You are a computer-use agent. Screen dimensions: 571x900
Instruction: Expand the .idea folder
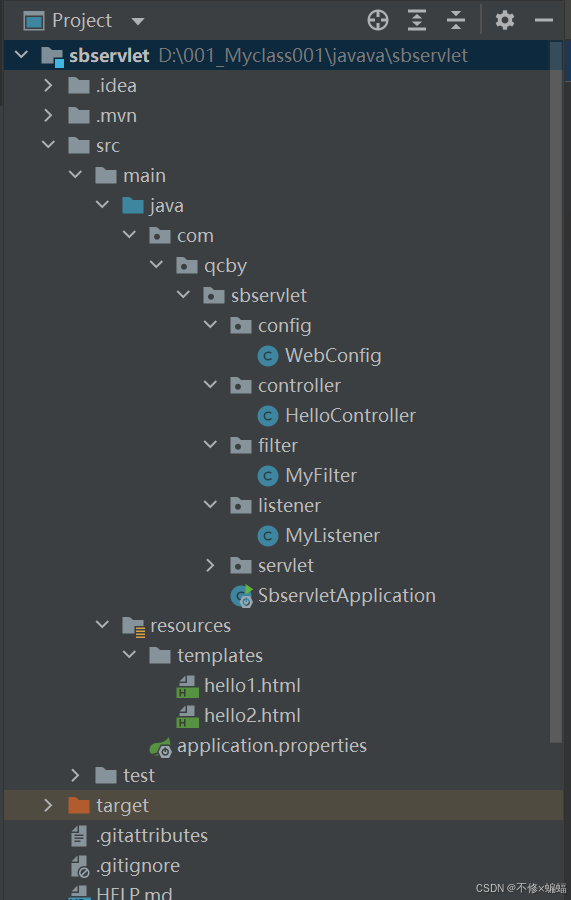click(x=49, y=86)
